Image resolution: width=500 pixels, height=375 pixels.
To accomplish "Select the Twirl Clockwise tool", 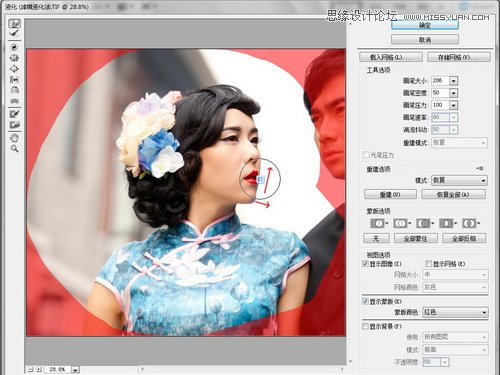I will click(x=14, y=47).
